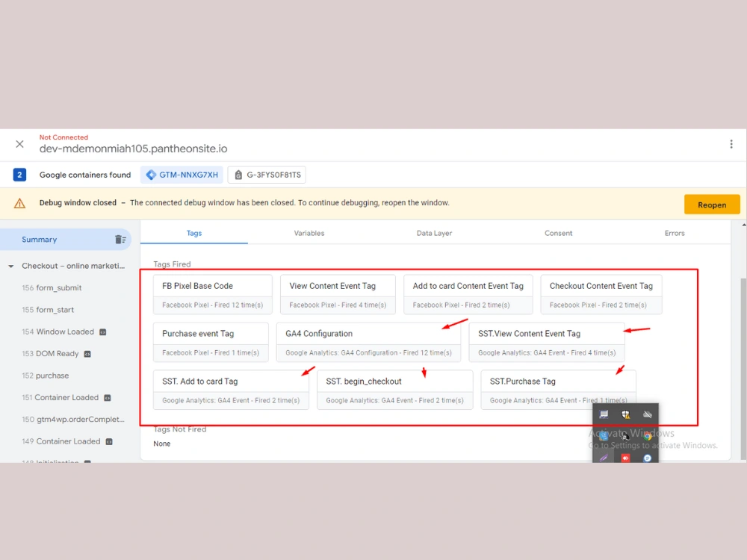The width and height of the screenshot is (747, 560).
Task: Select the GTM-NNXG7XH container chip
Action: coord(182,175)
